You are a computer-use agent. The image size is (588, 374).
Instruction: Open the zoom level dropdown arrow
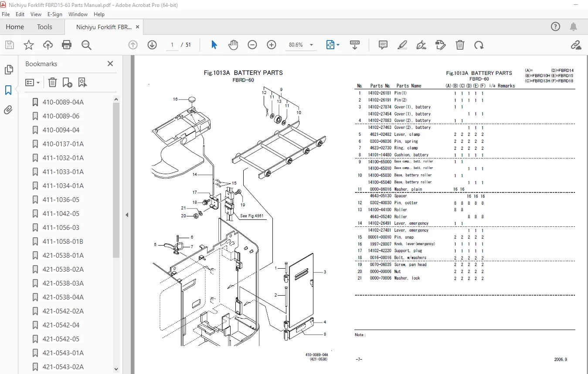pos(311,45)
